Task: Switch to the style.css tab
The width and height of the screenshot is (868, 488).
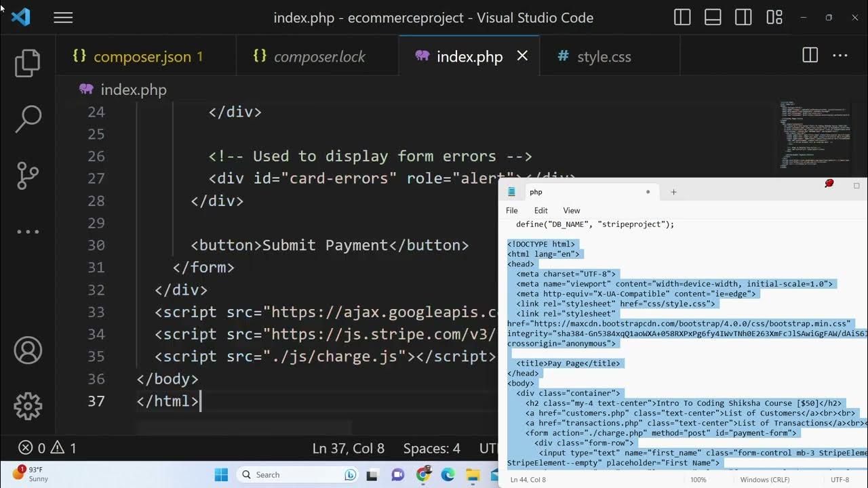Action: (603, 57)
